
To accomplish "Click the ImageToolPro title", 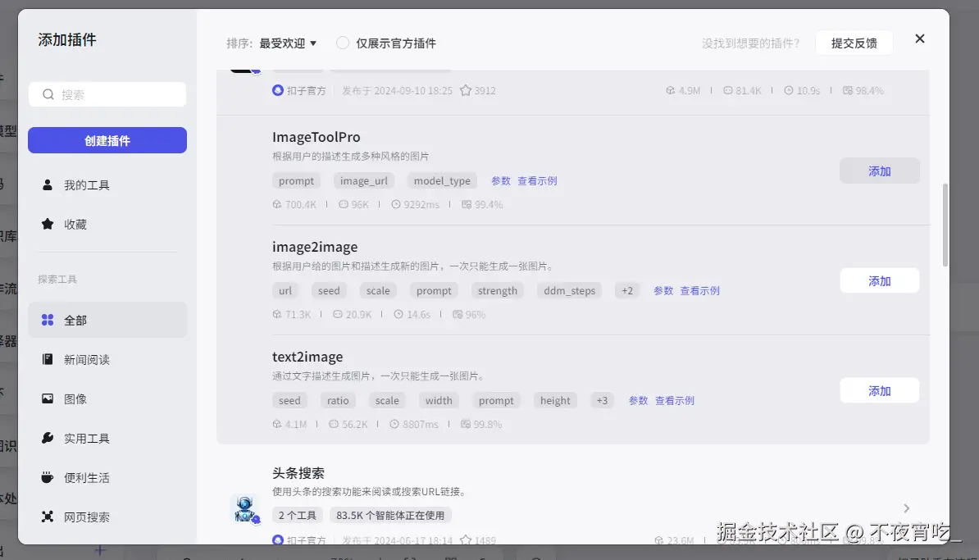I will (x=316, y=137).
